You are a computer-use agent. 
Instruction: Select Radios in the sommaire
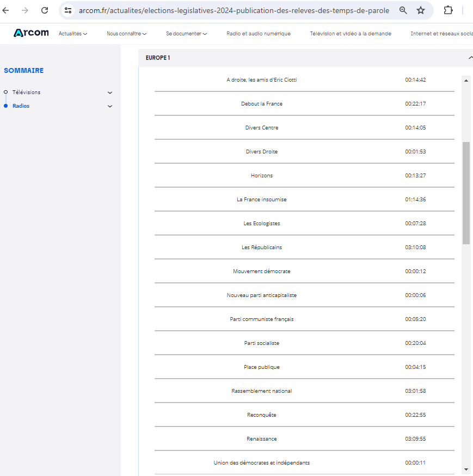pos(21,106)
